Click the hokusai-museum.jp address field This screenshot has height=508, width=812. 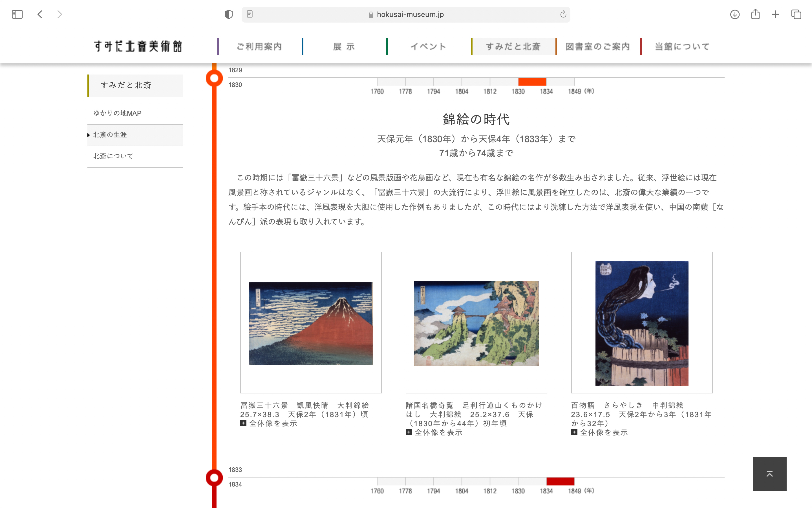[x=406, y=14]
